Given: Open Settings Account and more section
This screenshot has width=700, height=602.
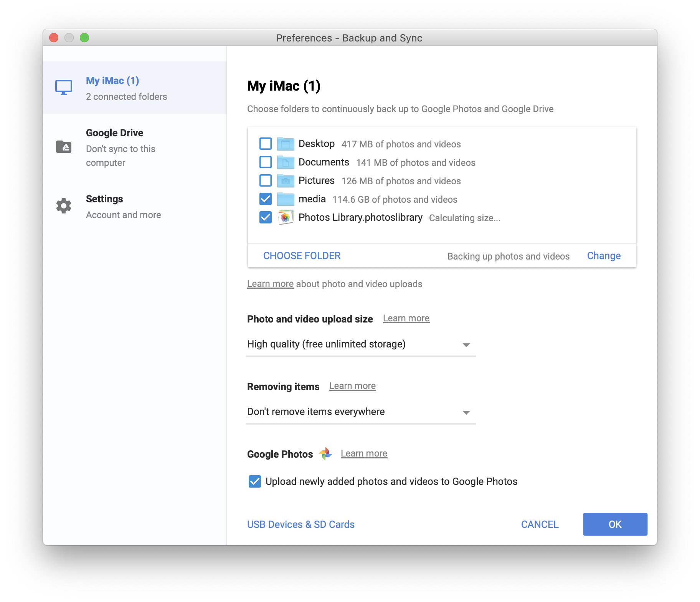Looking at the screenshot, I should 134,207.
